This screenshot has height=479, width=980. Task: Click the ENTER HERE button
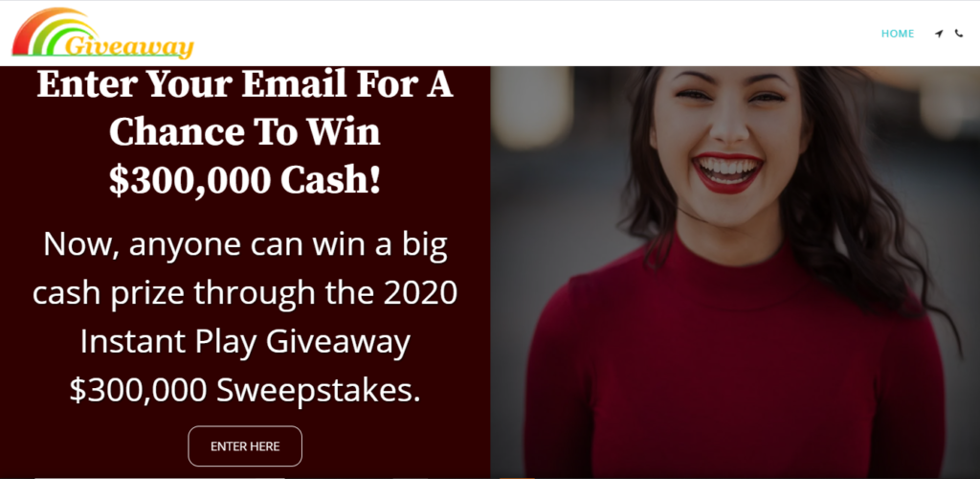[245, 445]
